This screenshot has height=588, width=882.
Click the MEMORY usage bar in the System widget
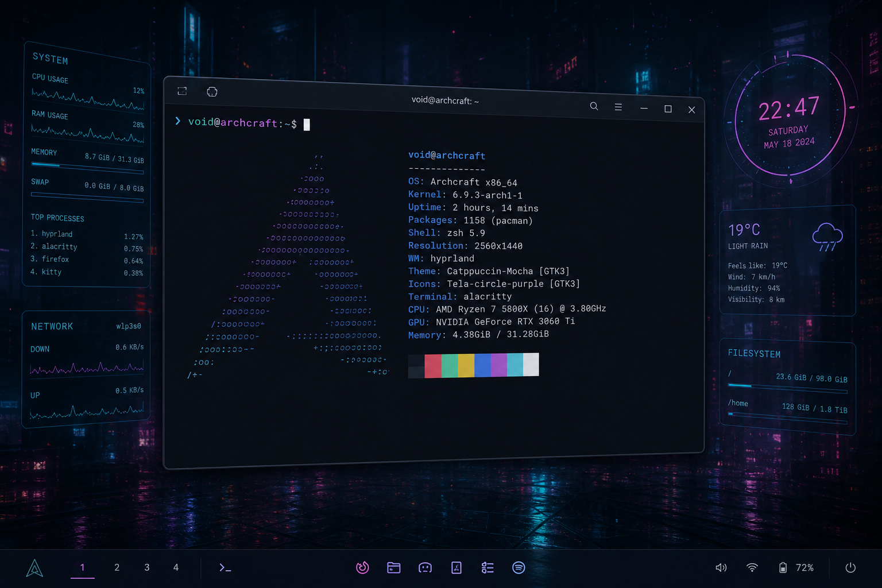click(x=87, y=168)
